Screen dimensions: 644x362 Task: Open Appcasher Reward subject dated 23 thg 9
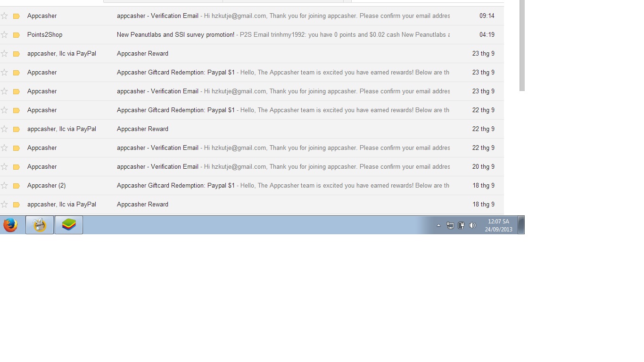[x=142, y=53]
